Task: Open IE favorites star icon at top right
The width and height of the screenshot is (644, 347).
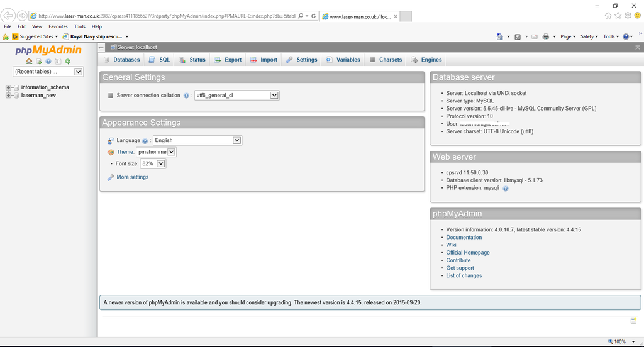Action: click(x=618, y=16)
